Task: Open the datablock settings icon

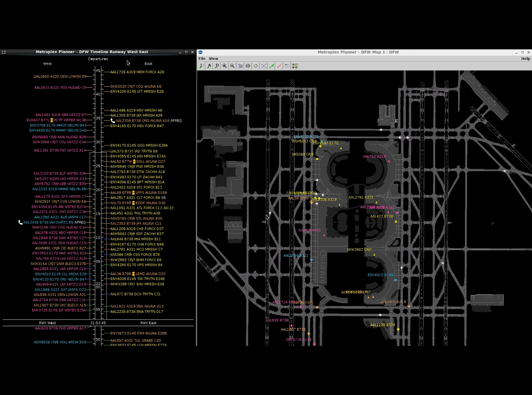Action: [287, 66]
